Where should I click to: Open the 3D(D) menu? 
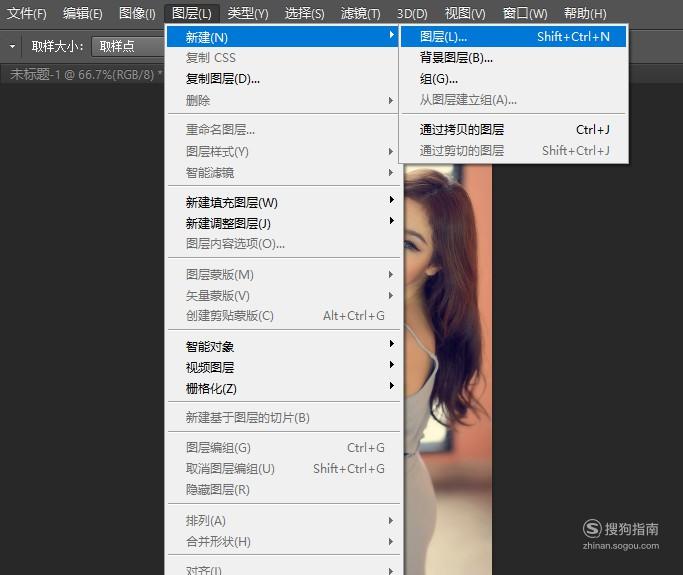(412, 14)
